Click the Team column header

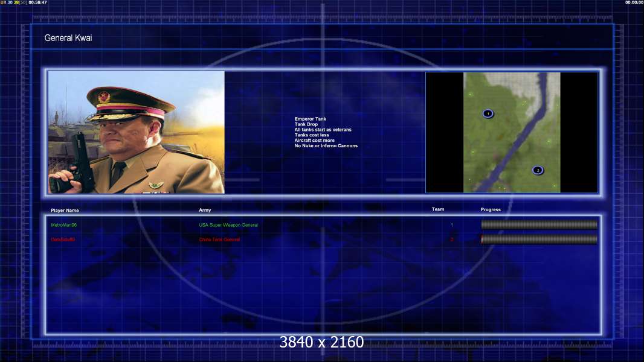pyautogui.click(x=438, y=209)
